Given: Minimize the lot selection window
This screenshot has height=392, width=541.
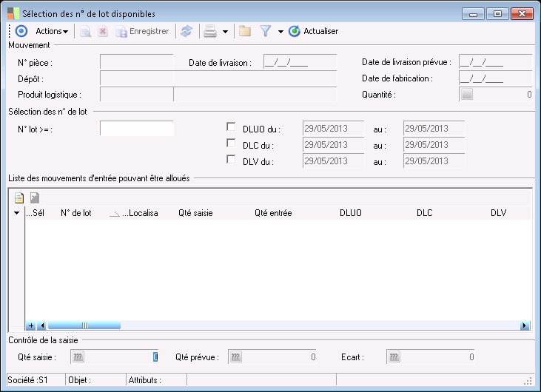Looking at the screenshot, I should click(x=473, y=14).
